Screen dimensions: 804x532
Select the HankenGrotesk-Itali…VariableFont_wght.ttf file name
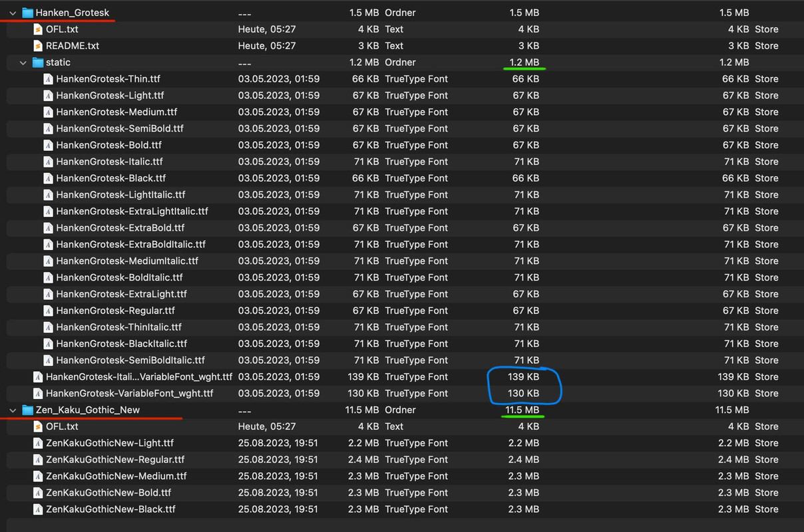[x=139, y=377]
